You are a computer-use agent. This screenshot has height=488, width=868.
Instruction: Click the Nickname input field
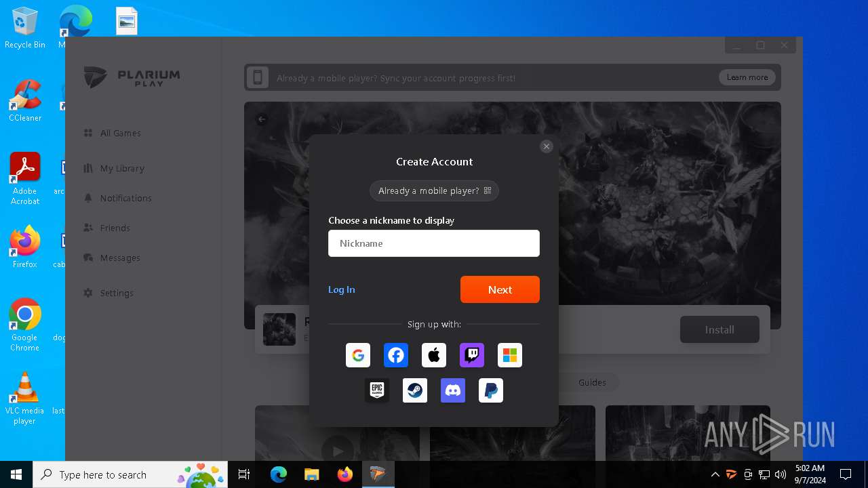click(434, 243)
